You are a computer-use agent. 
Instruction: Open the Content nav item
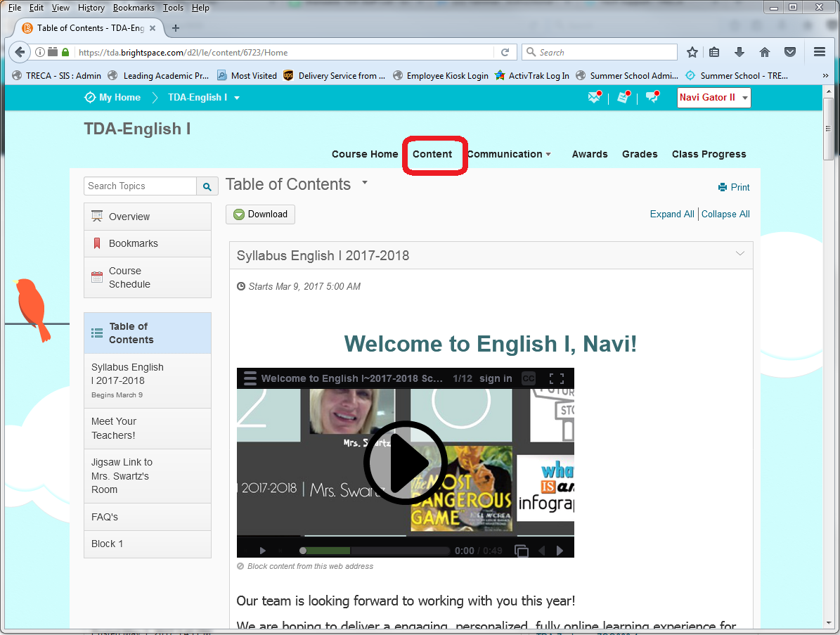(432, 154)
